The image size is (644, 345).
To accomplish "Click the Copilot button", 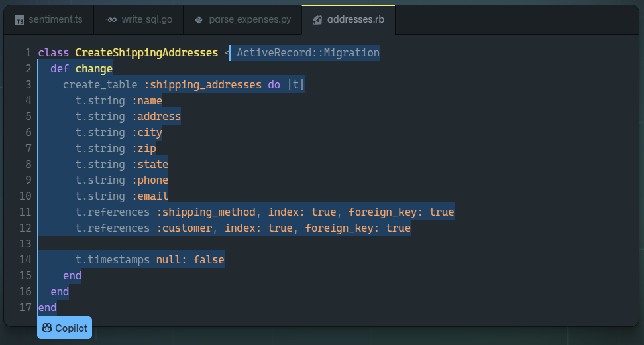I will coord(64,328).
